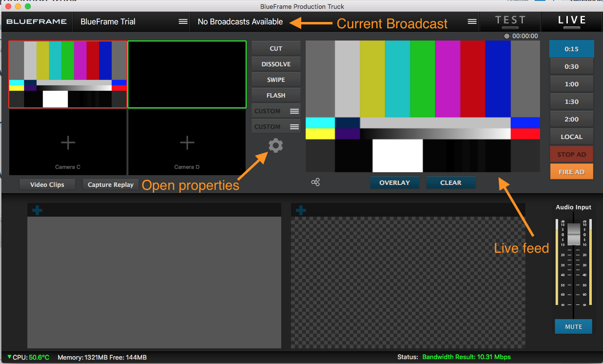
Task: Open Video Clips
Action: (x=47, y=185)
